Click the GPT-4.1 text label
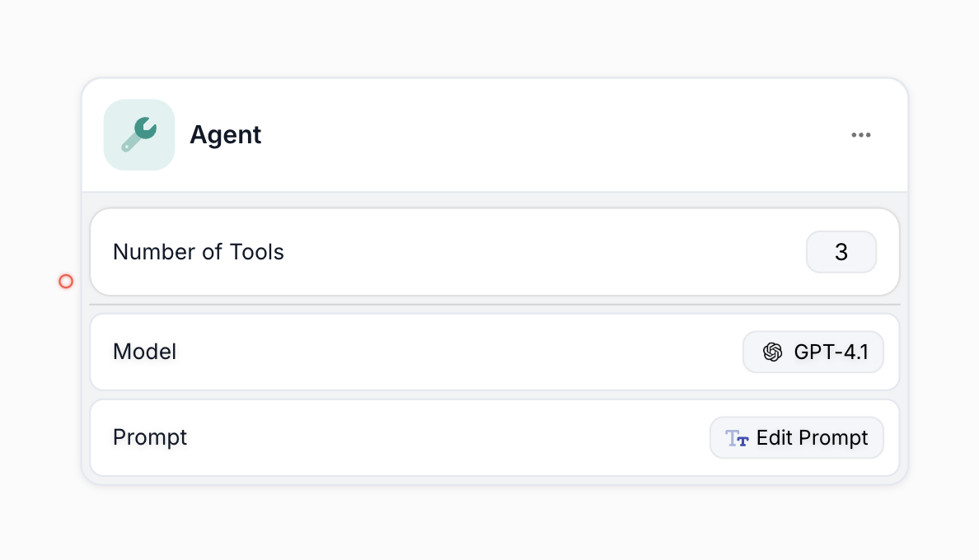Viewport: 979px width, 560px height. click(x=831, y=352)
